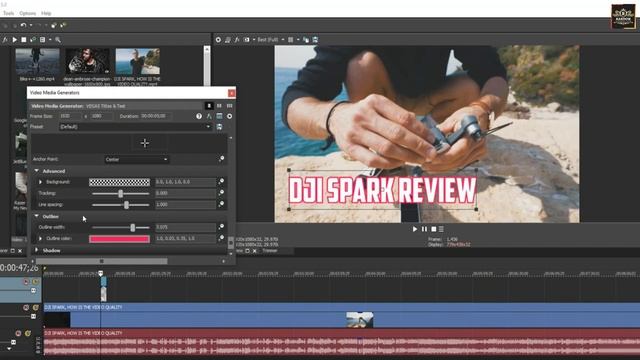The width and height of the screenshot is (640, 360).
Task: Click the save snapshot icon above preview
Action: [315, 40]
